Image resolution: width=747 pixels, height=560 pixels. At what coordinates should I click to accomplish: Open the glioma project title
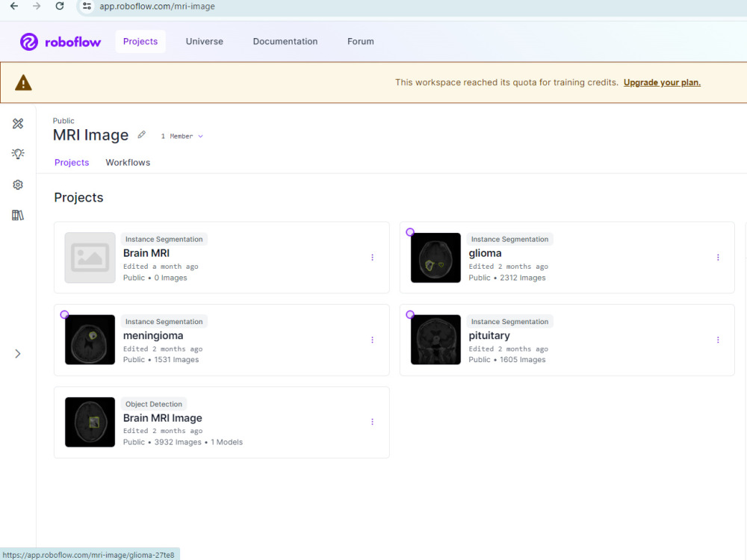[x=485, y=253]
